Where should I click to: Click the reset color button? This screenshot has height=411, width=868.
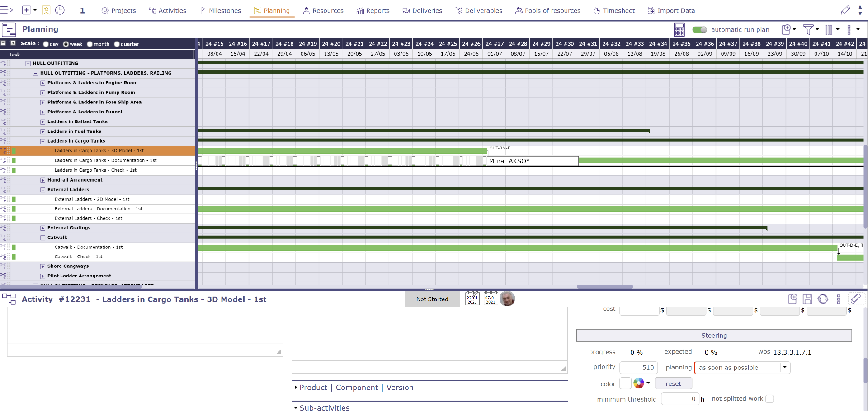click(x=673, y=383)
